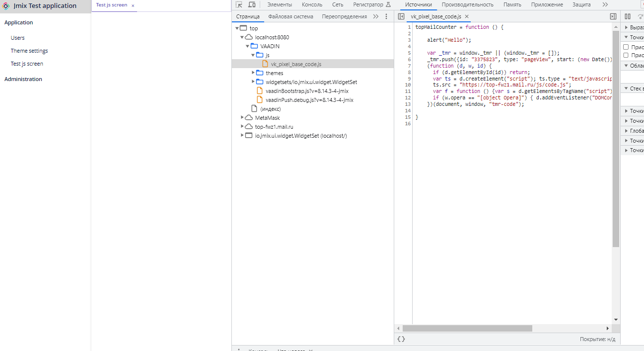Click the Покрытие: н/д status text

(x=597, y=339)
